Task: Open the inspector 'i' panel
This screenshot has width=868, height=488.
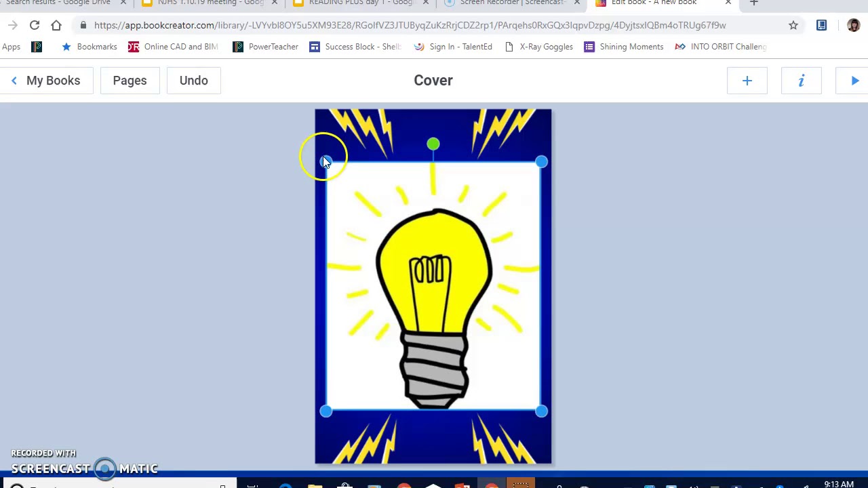Action: [x=801, y=81]
